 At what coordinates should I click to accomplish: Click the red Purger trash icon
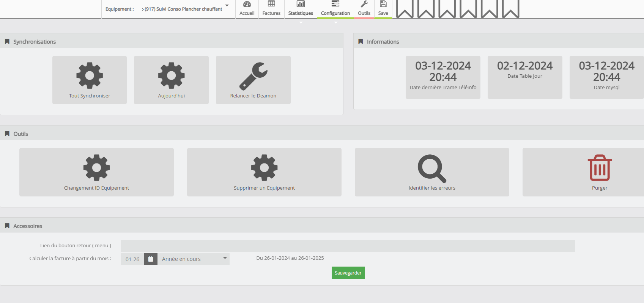pyautogui.click(x=600, y=168)
